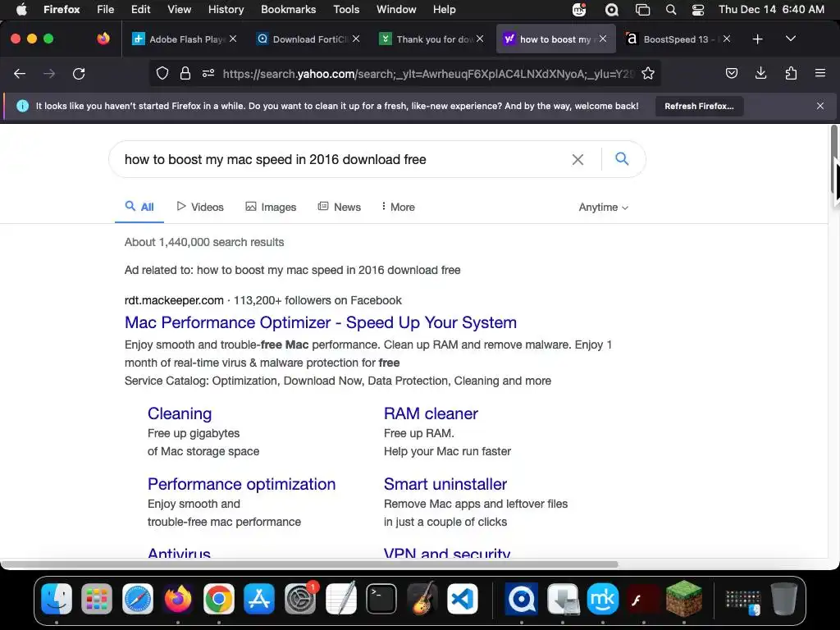Click the MacKeeper icon in the menu bar

click(579, 9)
